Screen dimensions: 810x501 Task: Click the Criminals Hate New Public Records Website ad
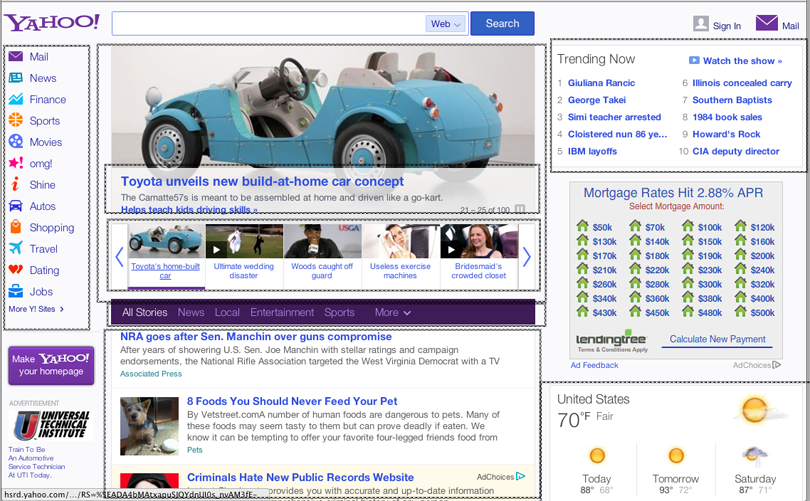(300, 477)
